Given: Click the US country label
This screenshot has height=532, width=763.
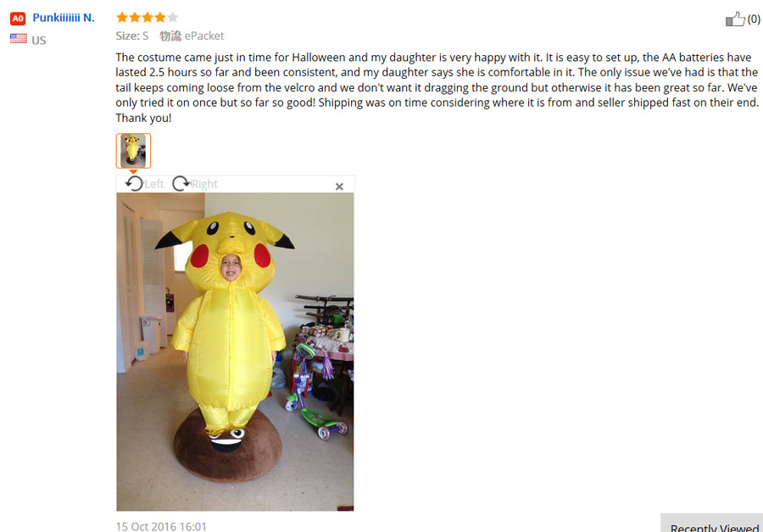Looking at the screenshot, I should coord(39,41).
